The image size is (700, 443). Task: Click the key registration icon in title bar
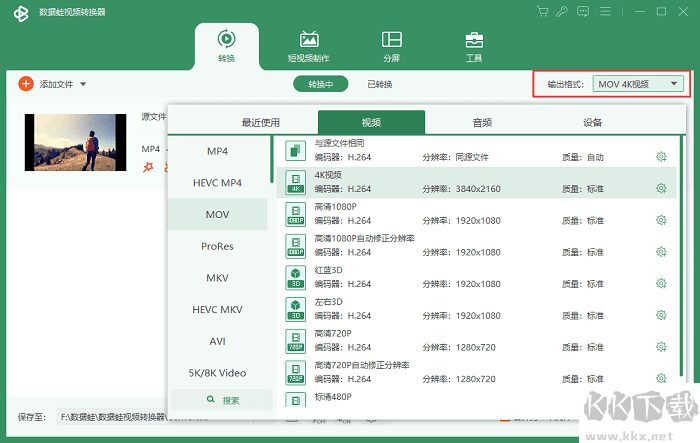[565, 11]
